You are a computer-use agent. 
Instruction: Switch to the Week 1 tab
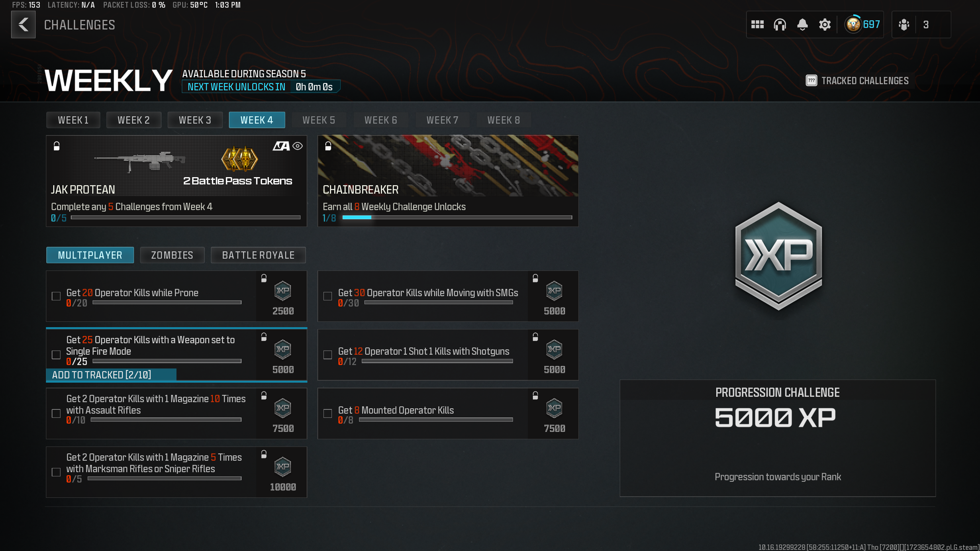73,120
